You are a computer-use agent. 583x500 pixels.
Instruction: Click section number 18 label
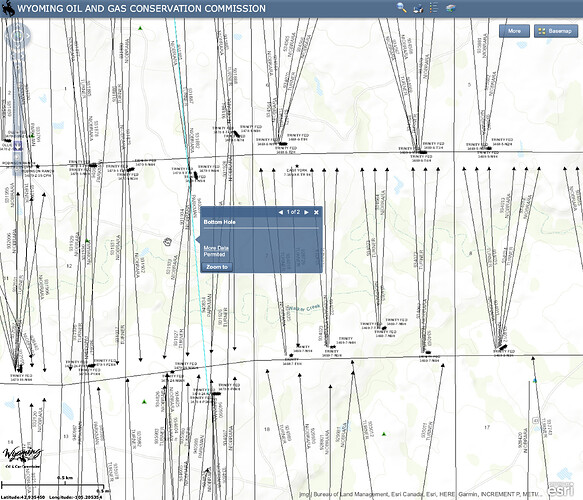click(267, 429)
